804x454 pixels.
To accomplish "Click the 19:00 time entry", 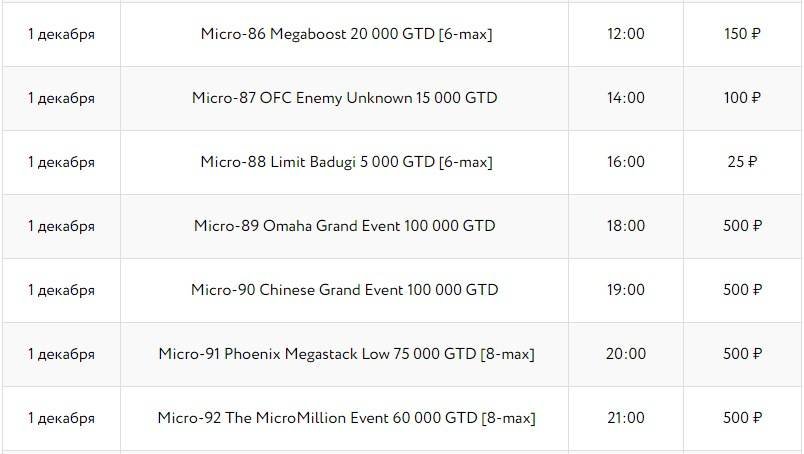I will pos(626,290).
